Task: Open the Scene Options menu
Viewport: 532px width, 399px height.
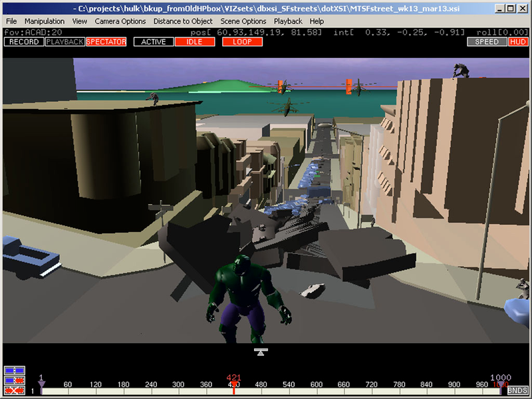Action: [x=243, y=21]
